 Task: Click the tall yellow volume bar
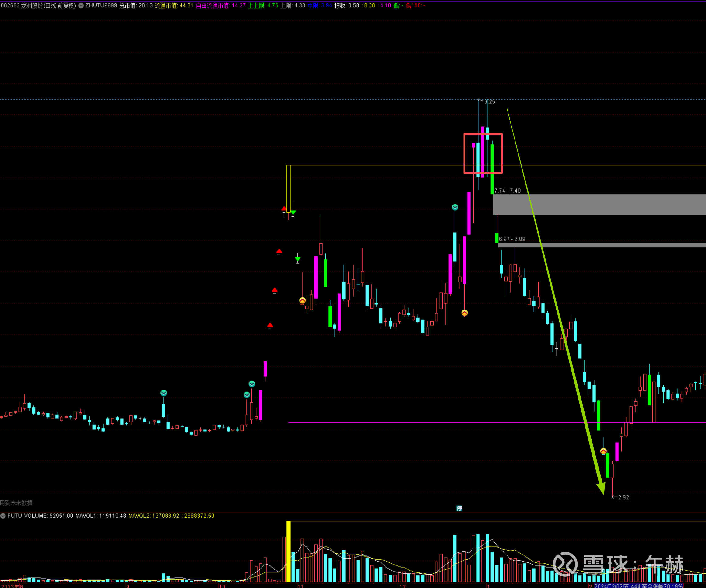pos(288,551)
